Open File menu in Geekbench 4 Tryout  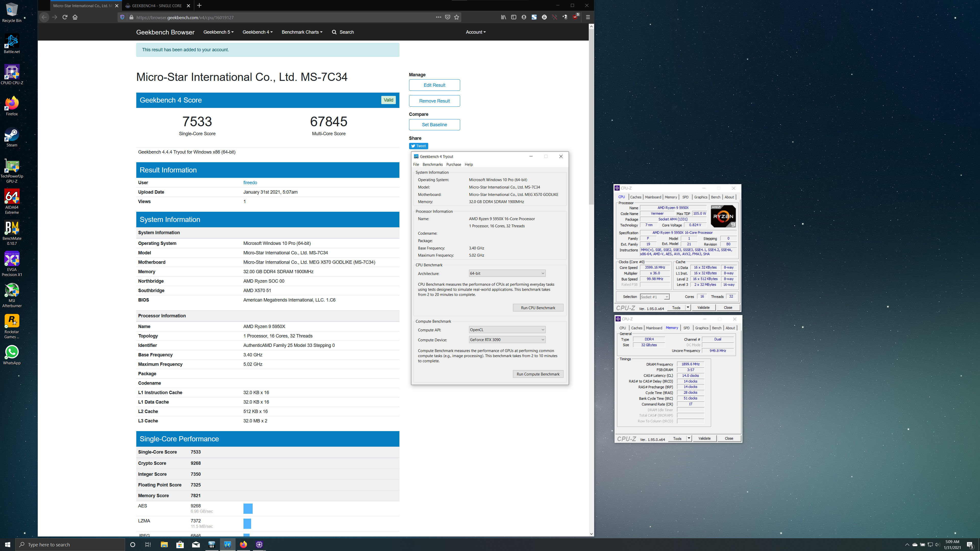click(416, 164)
